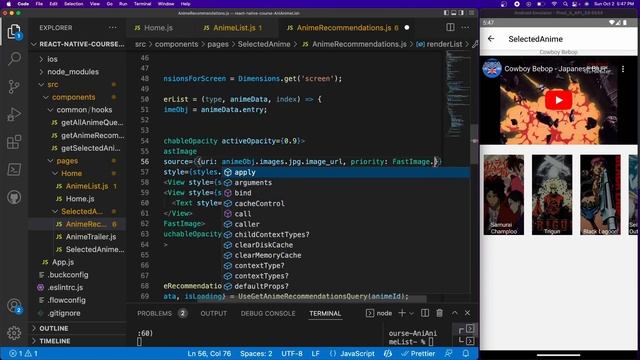The width and height of the screenshot is (640, 360).
Task: Tap the Samurai Champloo recommendation poster
Action: pyautogui.click(x=504, y=195)
